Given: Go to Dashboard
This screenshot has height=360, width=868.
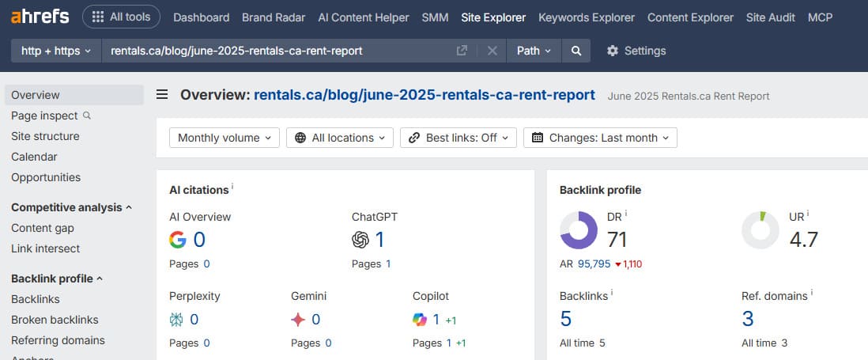Looking at the screenshot, I should click(x=201, y=17).
